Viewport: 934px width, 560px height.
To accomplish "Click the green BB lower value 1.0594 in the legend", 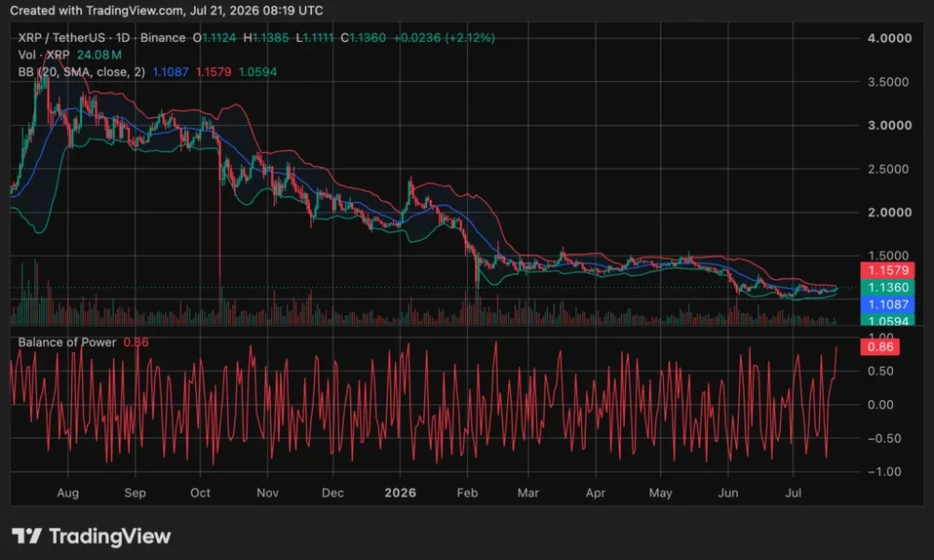I will 258,72.
